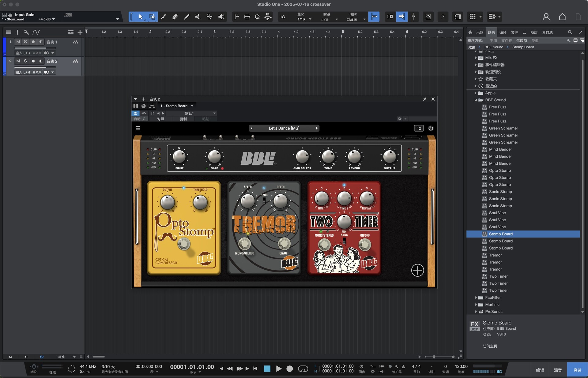This screenshot has width=588, height=378.
Task: Toggle Stomp Board power button
Action: [x=431, y=128]
